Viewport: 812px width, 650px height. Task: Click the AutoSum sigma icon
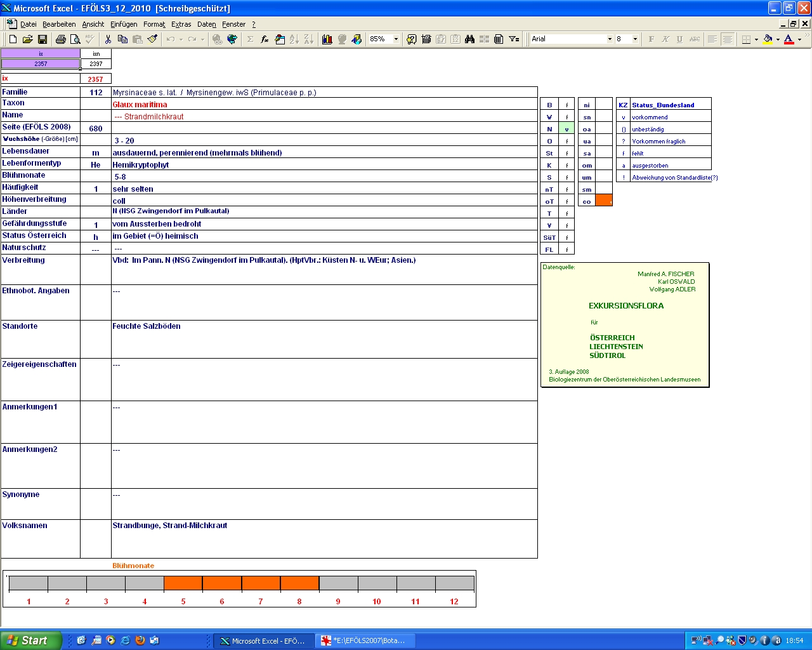(x=250, y=39)
